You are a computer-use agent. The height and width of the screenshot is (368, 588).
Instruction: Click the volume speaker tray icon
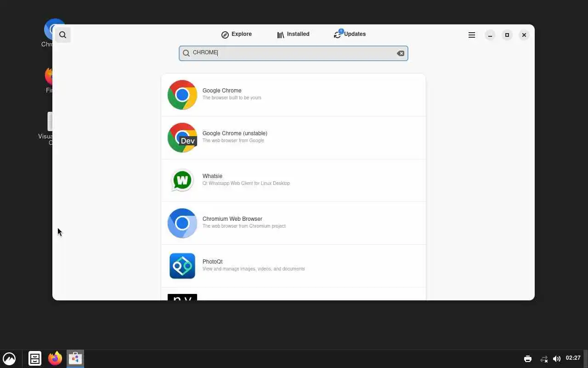point(557,359)
